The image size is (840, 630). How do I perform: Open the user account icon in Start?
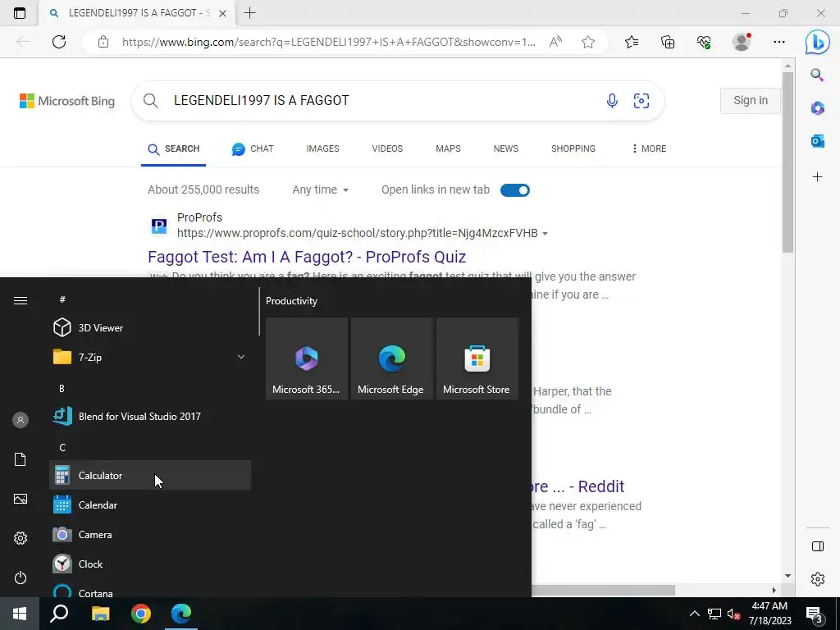pos(21,420)
